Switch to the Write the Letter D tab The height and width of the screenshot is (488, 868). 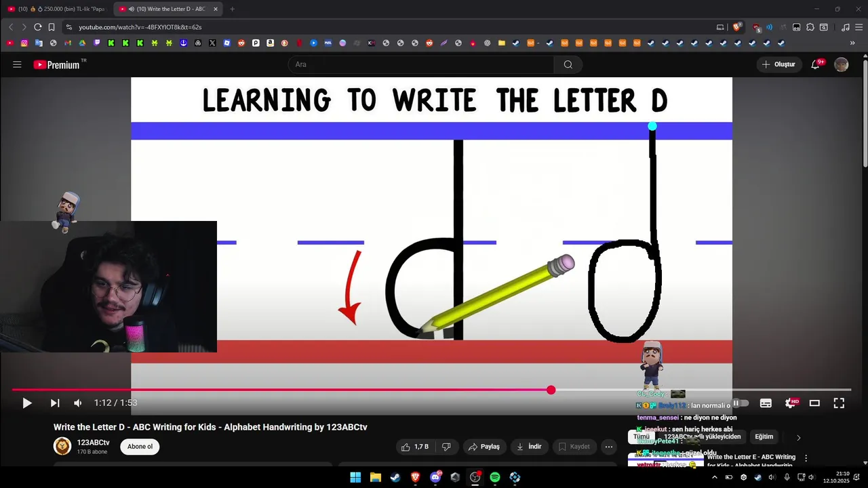tap(168, 9)
